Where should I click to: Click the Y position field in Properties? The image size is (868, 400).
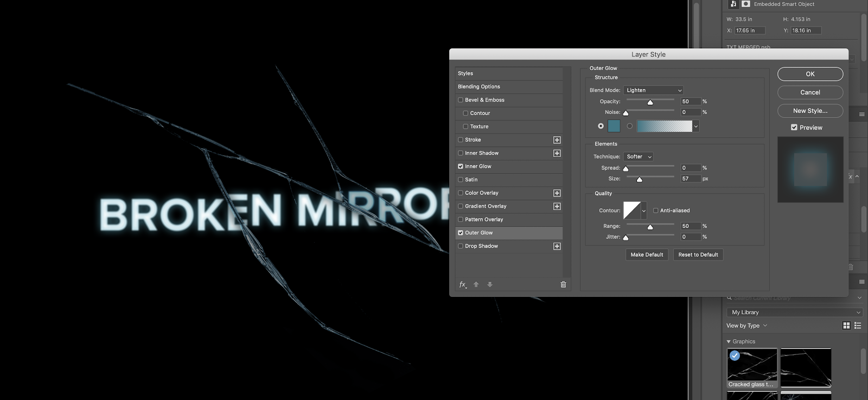[x=806, y=30]
